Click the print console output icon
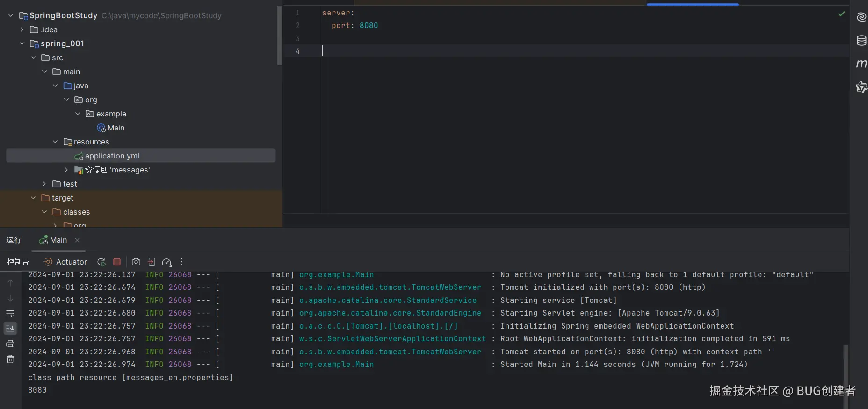Viewport: 868px width, 409px height. [x=10, y=344]
